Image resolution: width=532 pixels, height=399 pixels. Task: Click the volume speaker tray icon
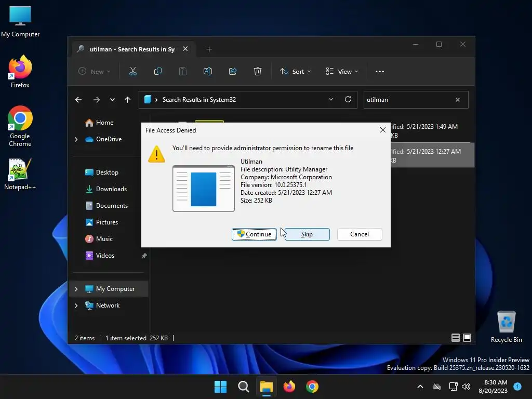[466, 387]
